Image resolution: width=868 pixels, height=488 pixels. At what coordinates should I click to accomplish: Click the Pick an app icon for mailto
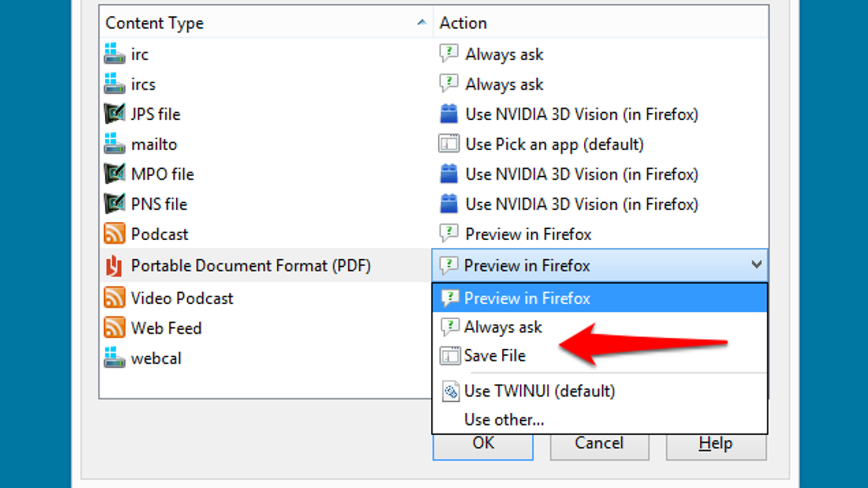click(x=449, y=144)
